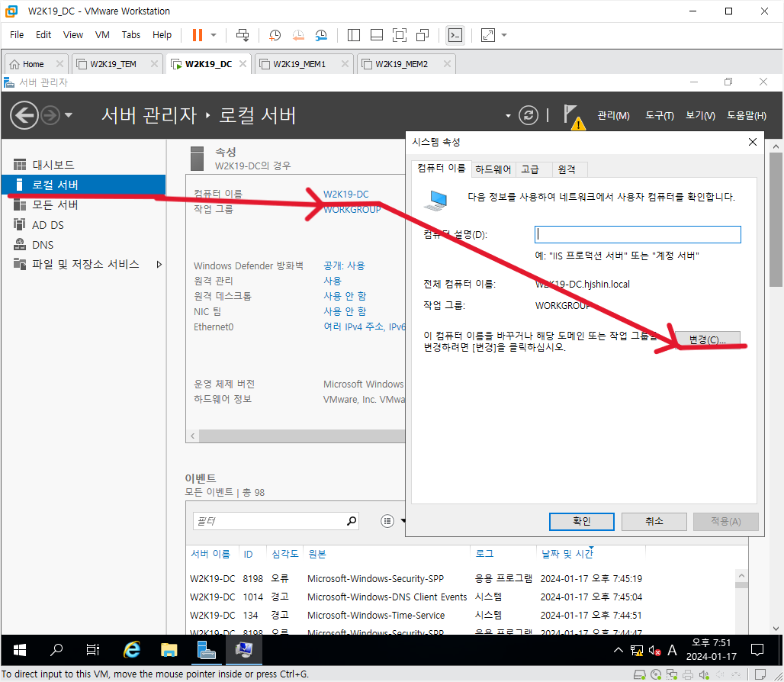Open the Tabs menu
Viewport: 784px width, 682px height.
[130, 35]
